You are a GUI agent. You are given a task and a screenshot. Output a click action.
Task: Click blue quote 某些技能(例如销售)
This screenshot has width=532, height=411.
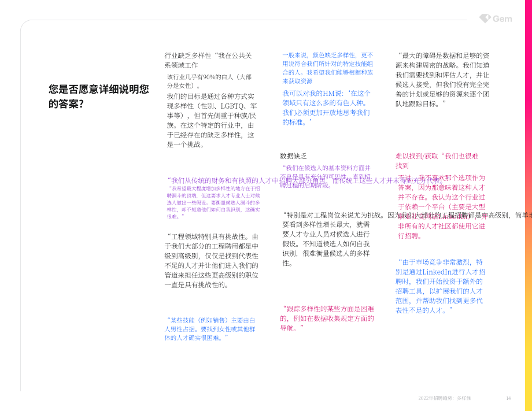pyautogui.click(x=210, y=329)
